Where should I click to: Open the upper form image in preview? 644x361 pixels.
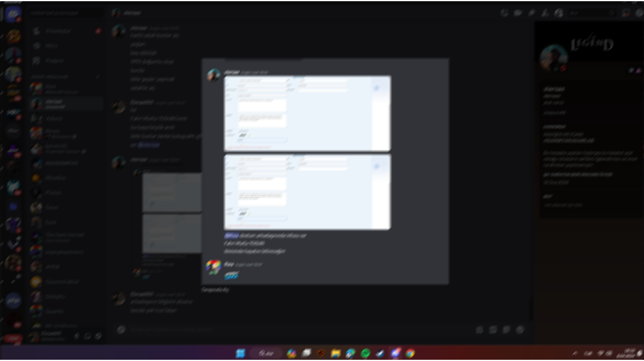[x=307, y=114]
